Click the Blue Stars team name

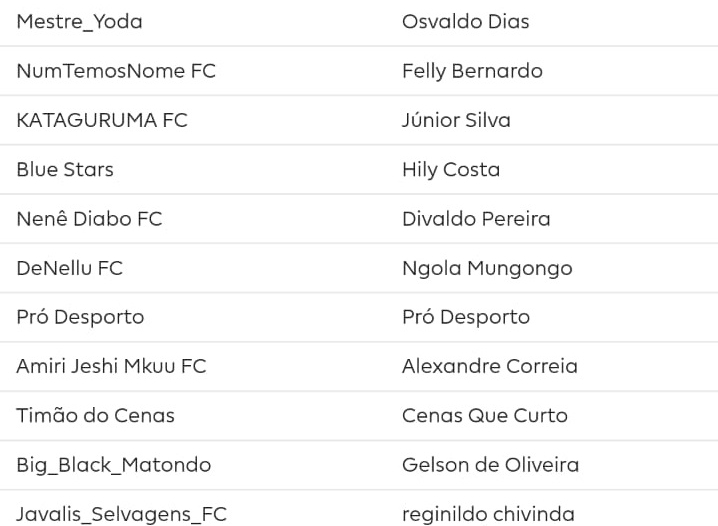click(65, 169)
